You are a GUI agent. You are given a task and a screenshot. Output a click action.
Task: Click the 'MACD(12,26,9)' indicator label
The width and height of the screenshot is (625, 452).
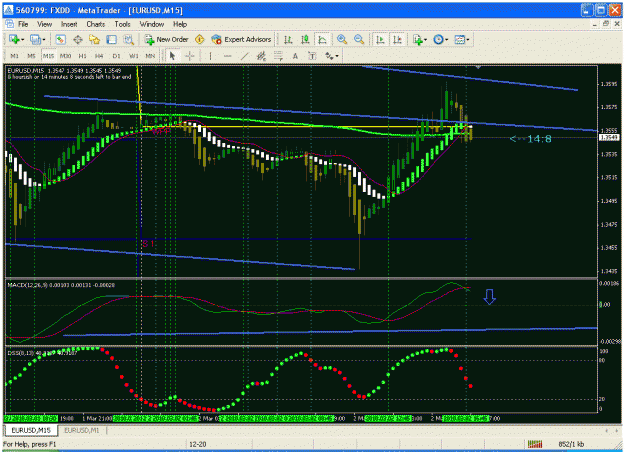coord(27,285)
